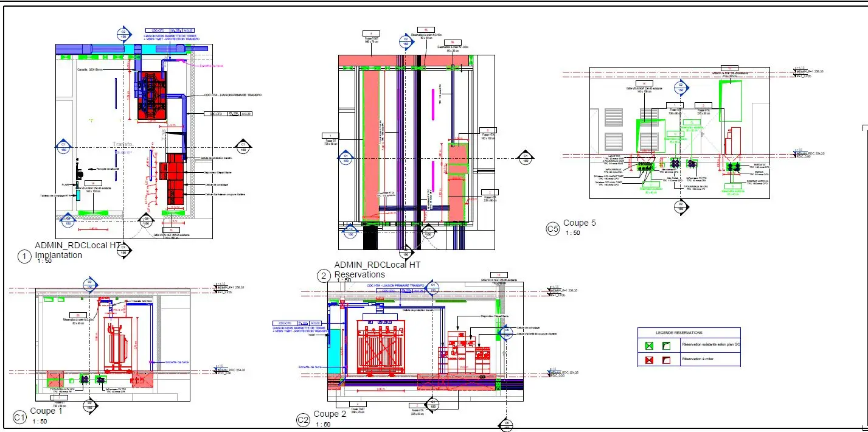Select the 'Coupe 2' view title

point(330,414)
